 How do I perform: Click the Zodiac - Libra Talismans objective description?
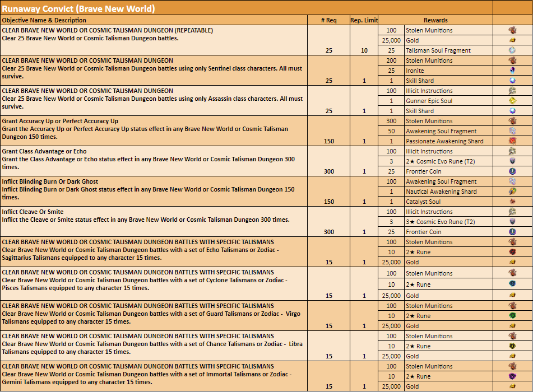tap(152, 348)
